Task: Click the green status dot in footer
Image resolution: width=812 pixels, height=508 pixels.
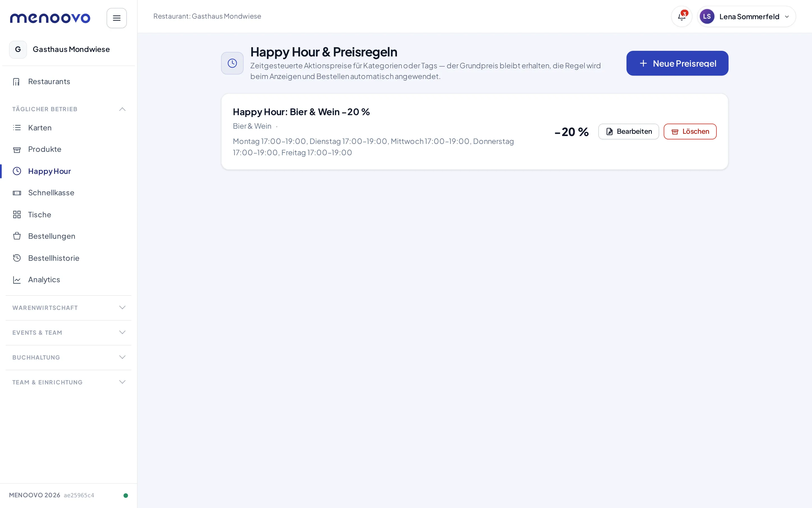Action: tap(125, 495)
